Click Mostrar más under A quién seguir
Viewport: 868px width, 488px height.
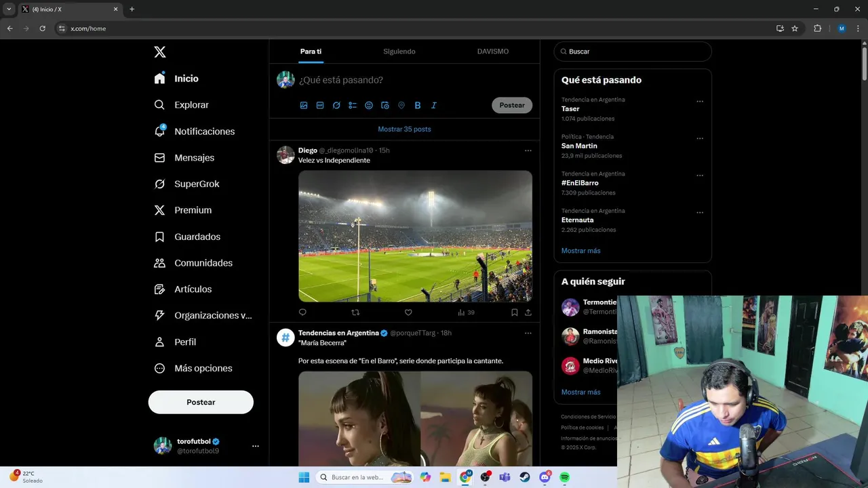(x=580, y=392)
